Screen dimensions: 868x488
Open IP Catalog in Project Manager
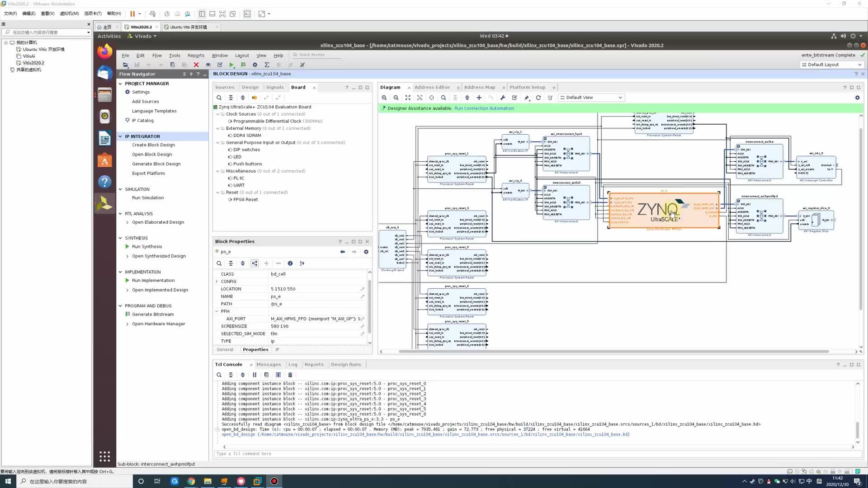point(142,121)
